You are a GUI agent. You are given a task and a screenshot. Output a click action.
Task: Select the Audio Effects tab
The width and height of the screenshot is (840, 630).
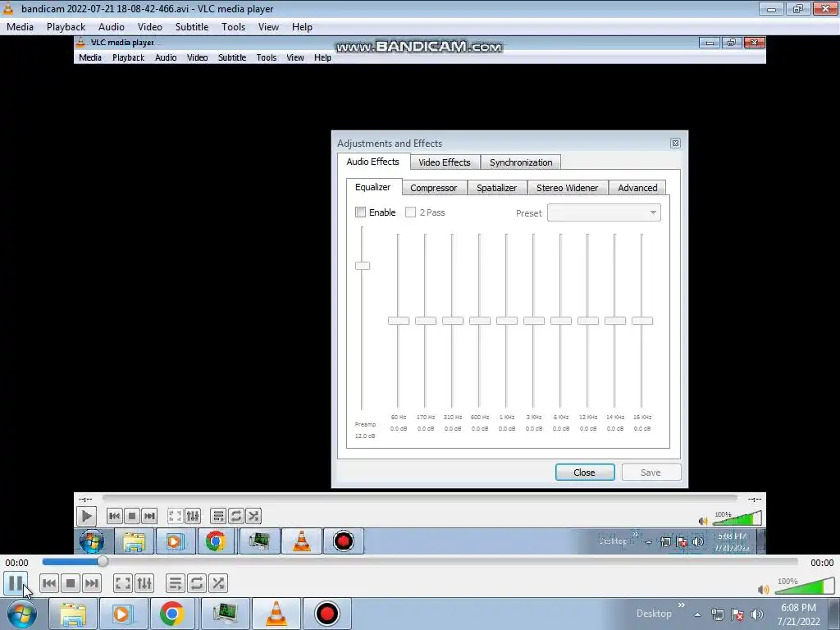tap(373, 162)
